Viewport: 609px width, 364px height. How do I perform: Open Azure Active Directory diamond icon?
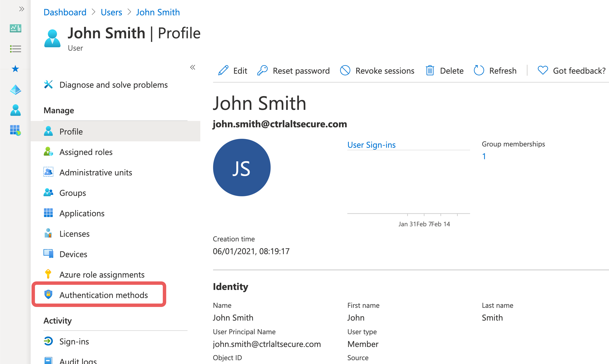16,90
